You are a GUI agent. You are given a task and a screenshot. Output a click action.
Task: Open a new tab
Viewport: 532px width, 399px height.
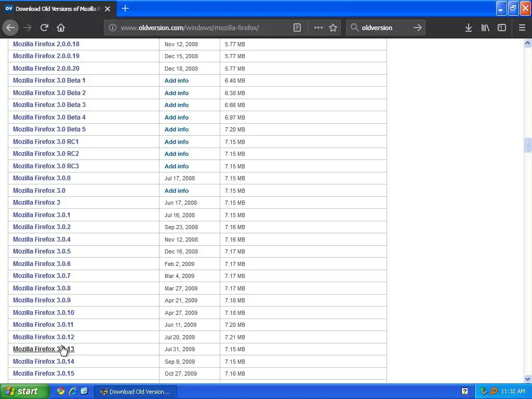[125, 8]
